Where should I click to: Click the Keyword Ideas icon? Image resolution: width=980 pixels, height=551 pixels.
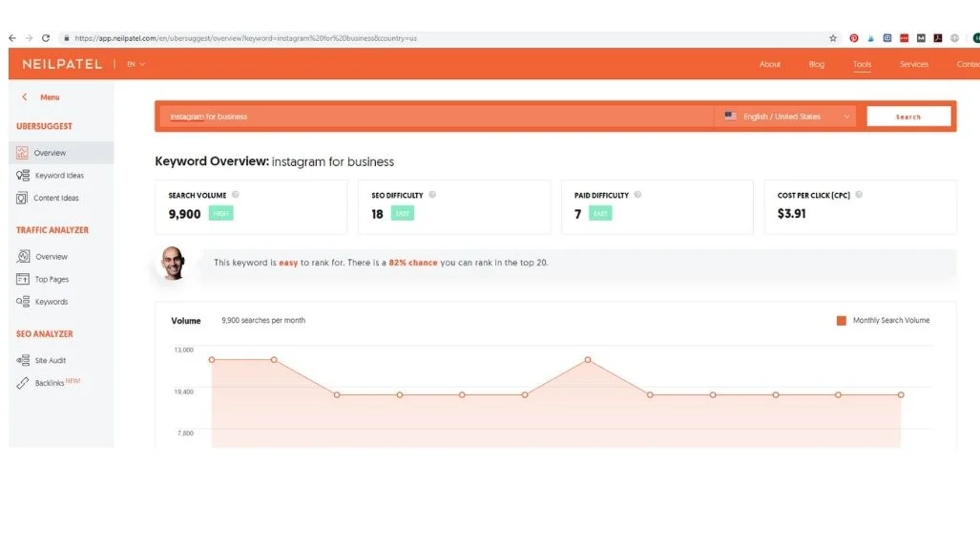click(23, 175)
